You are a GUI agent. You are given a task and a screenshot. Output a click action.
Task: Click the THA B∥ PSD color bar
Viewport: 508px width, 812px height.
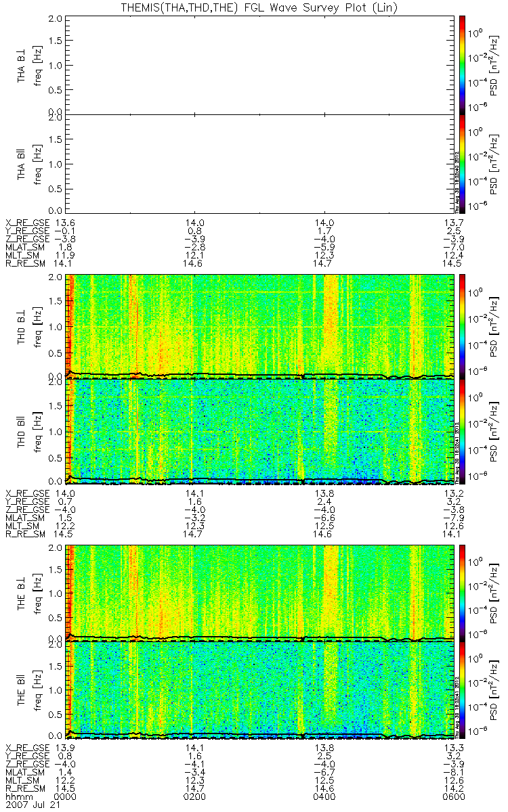tap(462, 163)
